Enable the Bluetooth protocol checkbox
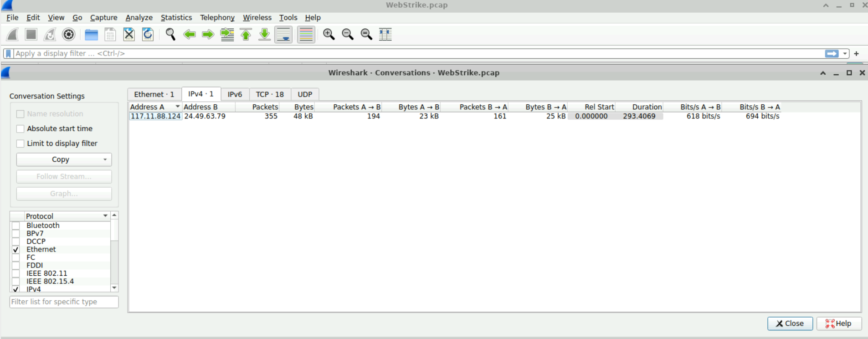Viewport: 868px width, 339px height. pyautogui.click(x=16, y=226)
